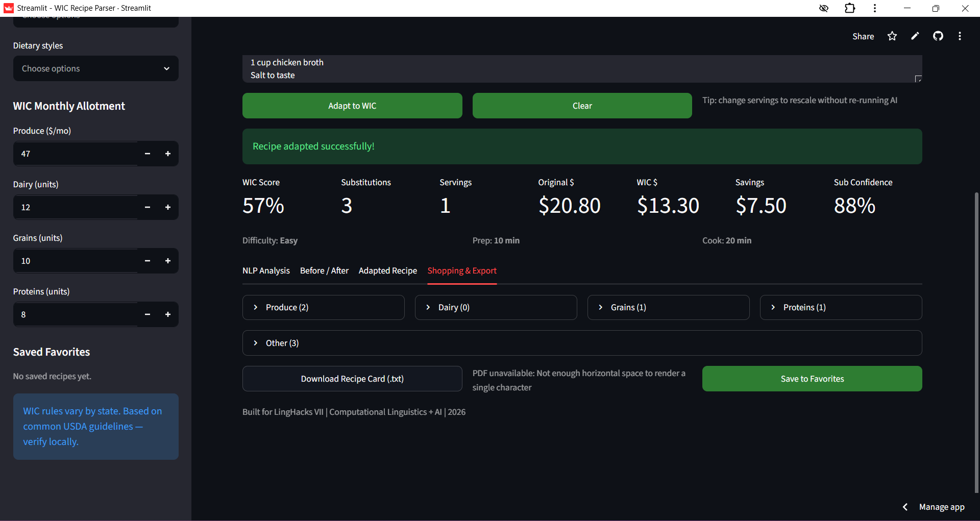The width and height of the screenshot is (980, 521).
Task: Click the Savings value $7.50
Action: [761, 206]
